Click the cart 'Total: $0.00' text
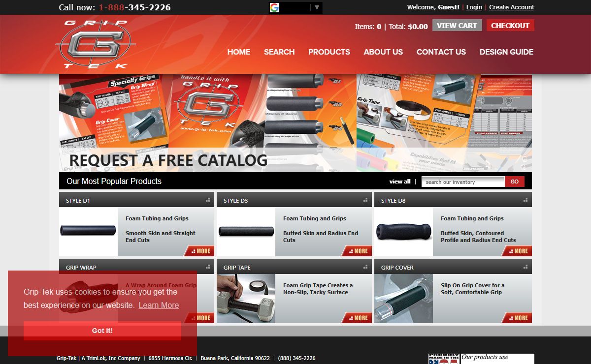Viewport: 591px width, 364px height. pos(408,27)
